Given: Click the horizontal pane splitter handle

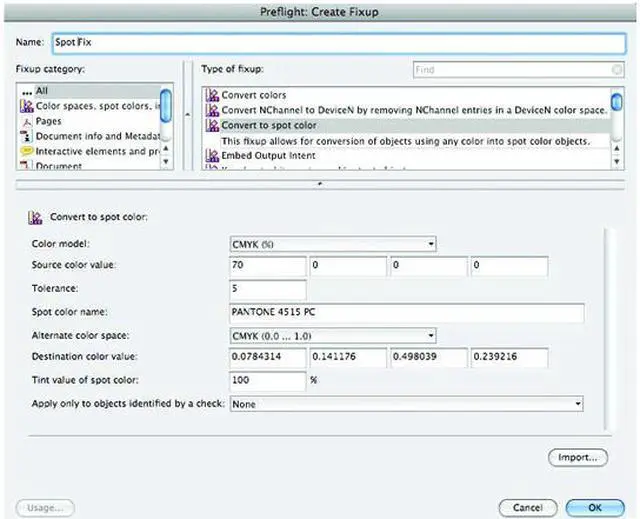Looking at the screenshot, I should (320, 184).
